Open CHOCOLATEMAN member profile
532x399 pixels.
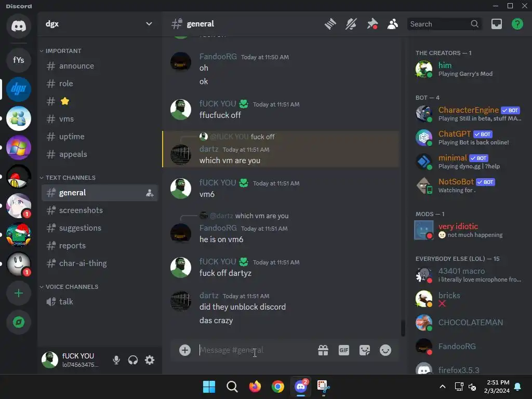(469, 323)
